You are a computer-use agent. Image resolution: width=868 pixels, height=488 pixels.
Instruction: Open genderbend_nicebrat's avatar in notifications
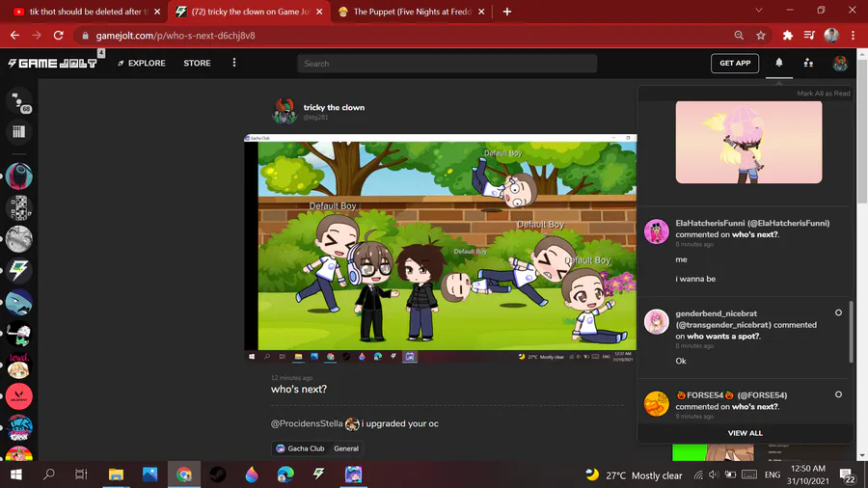point(656,321)
